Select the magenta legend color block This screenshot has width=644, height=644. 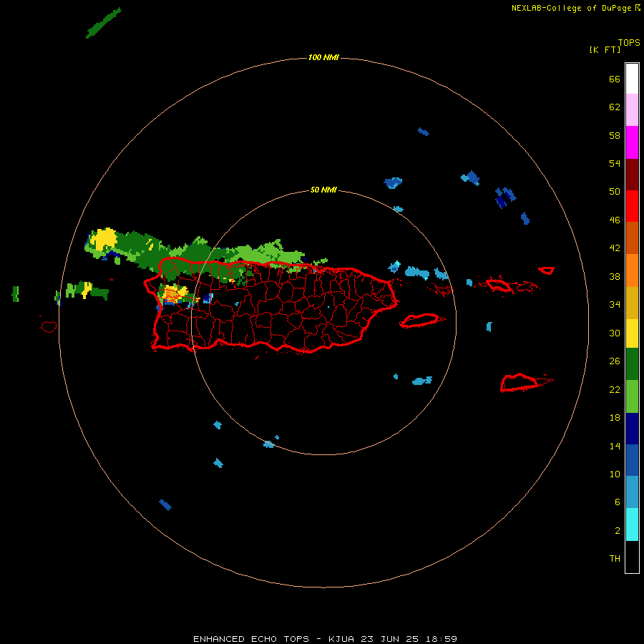[x=632, y=142]
